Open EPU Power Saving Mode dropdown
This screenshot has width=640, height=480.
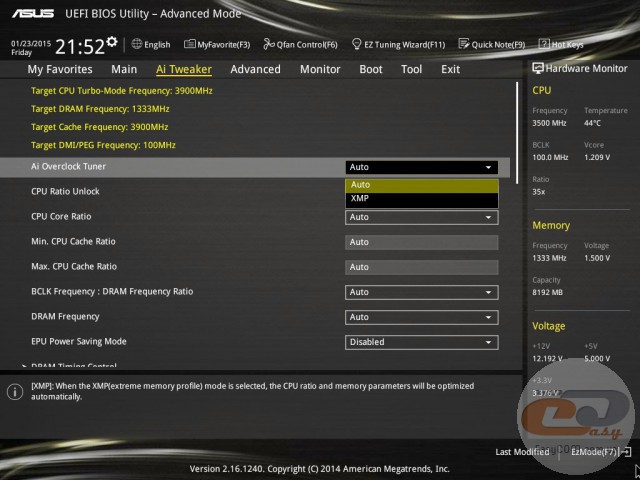pos(422,342)
